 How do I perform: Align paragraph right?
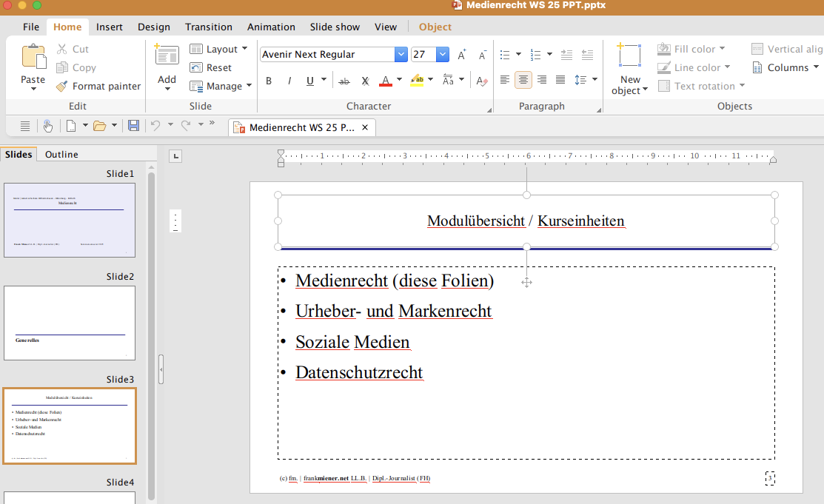click(x=542, y=80)
